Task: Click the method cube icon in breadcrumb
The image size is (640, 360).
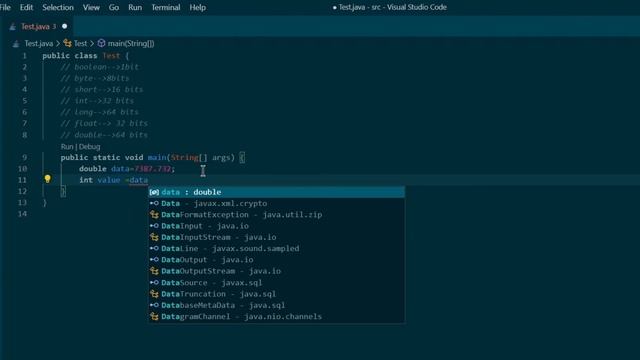Action: 101,43
